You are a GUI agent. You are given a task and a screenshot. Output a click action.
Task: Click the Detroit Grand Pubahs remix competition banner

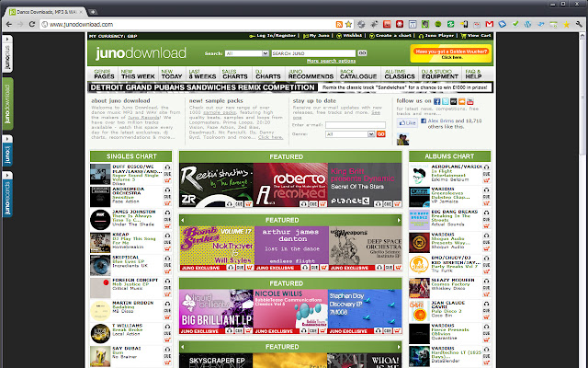(x=290, y=87)
